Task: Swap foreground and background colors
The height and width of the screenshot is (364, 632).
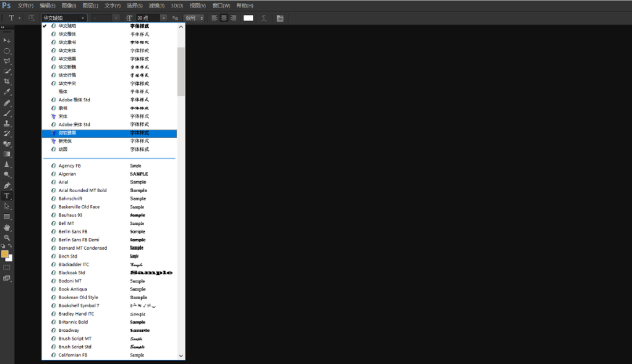Action: tap(10, 245)
